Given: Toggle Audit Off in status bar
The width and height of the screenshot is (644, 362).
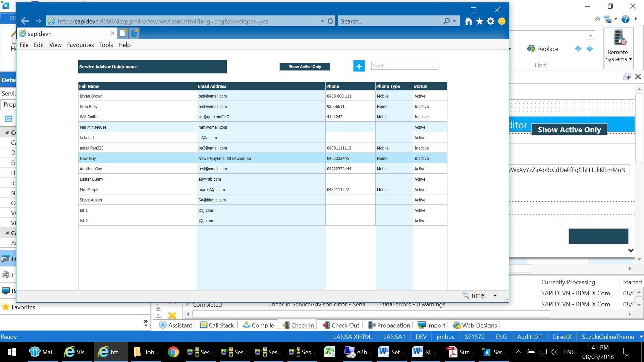Looking at the screenshot, I should click(x=529, y=337).
